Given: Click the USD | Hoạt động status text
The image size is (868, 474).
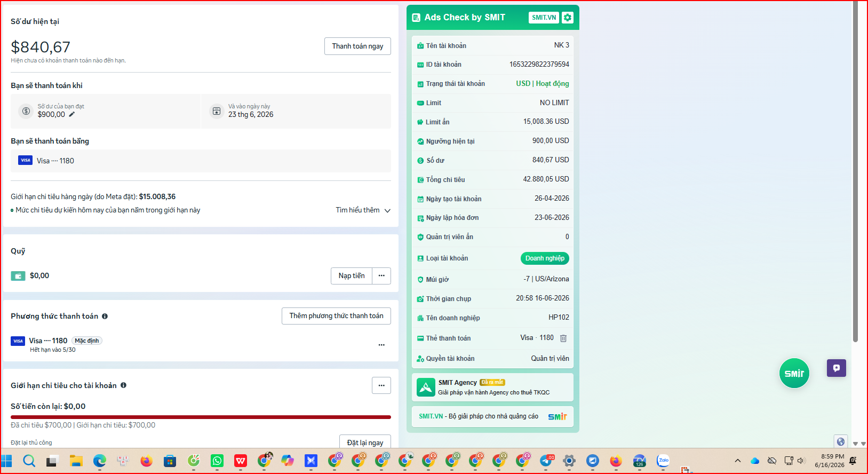Looking at the screenshot, I should [543, 84].
